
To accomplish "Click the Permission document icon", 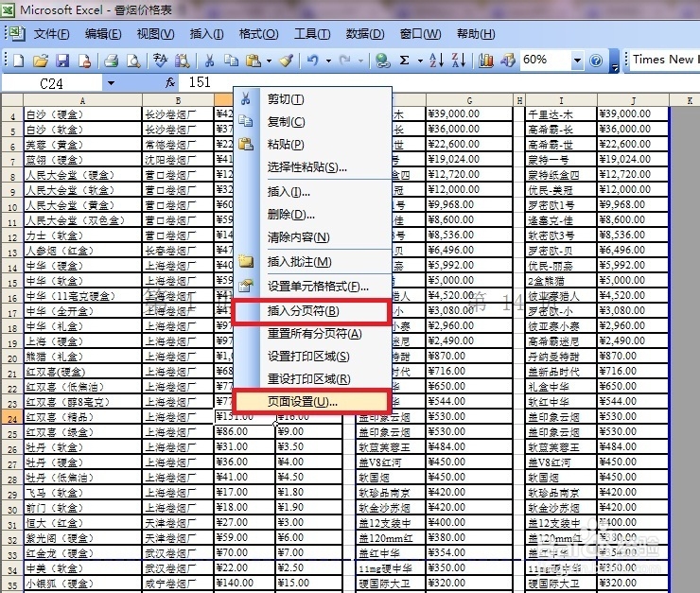I will [84, 61].
